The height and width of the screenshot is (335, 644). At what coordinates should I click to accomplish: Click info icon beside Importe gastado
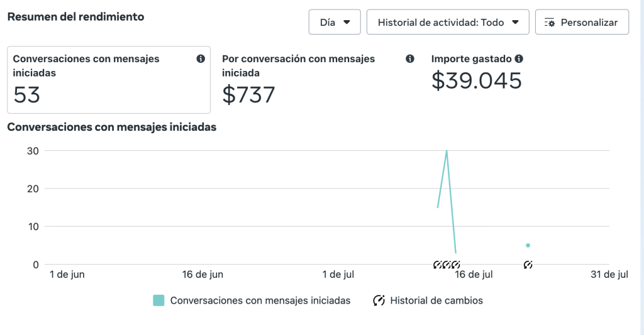(519, 59)
